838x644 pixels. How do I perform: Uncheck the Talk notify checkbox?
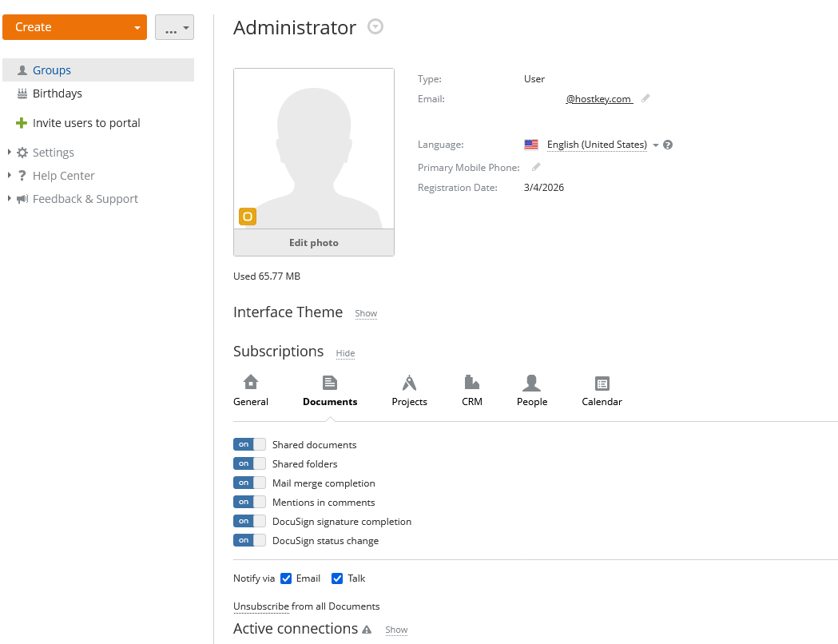point(337,578)
